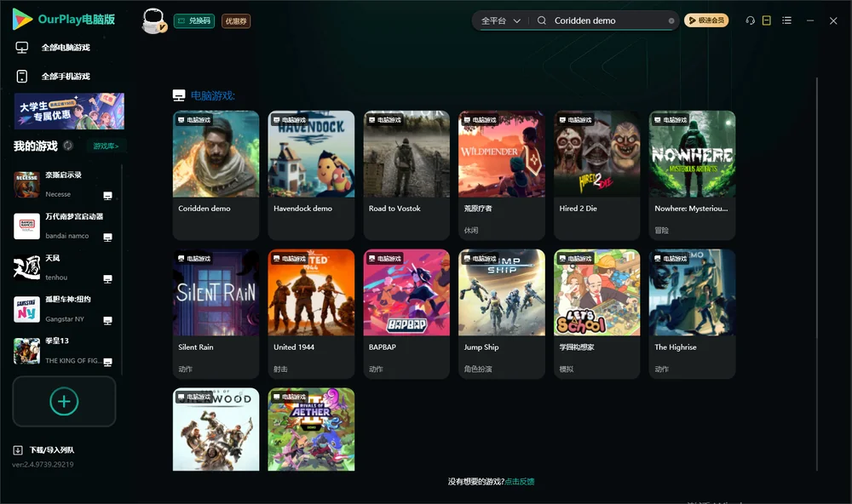Open the customer support headset icon
852x504 pixels.
point(750,20)
